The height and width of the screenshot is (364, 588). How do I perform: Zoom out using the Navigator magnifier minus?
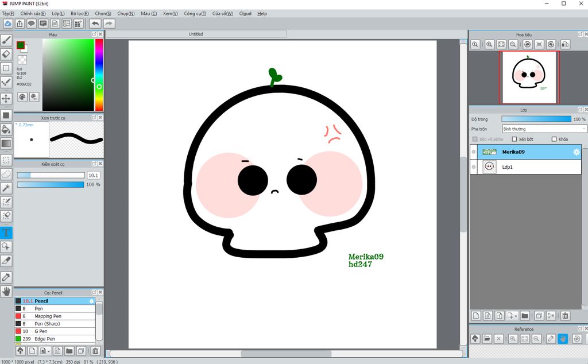tap(513, 44)
